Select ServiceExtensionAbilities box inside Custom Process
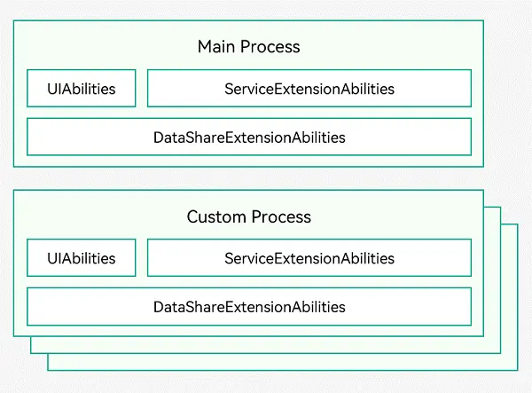Image resolution: width=532 pixels, height=393 pixels. click(309, 257)
